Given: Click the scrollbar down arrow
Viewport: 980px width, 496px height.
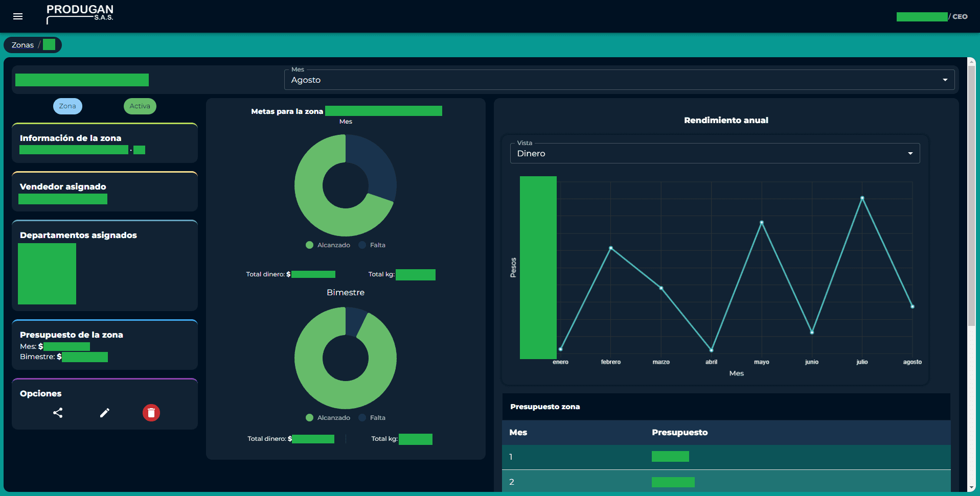Looking at the screenshot, I should (x=971, y=488).
